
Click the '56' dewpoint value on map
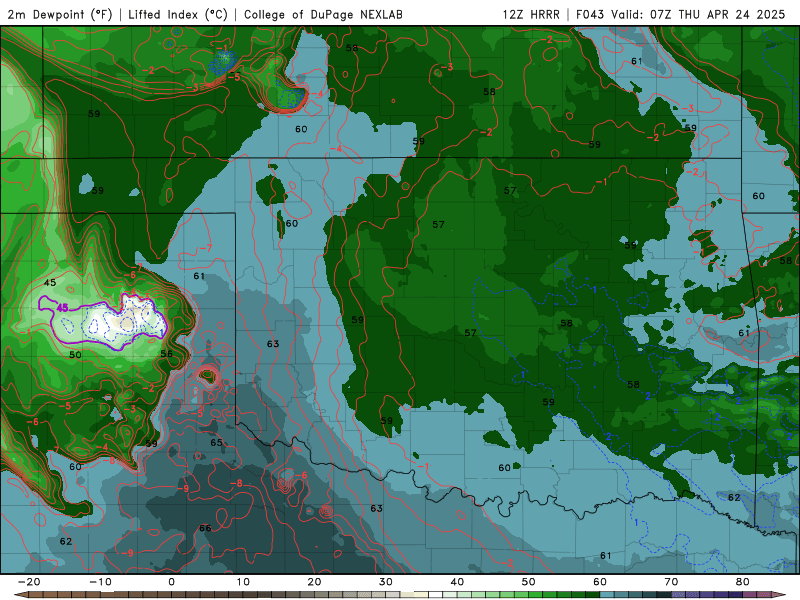[x=166, y=354]
